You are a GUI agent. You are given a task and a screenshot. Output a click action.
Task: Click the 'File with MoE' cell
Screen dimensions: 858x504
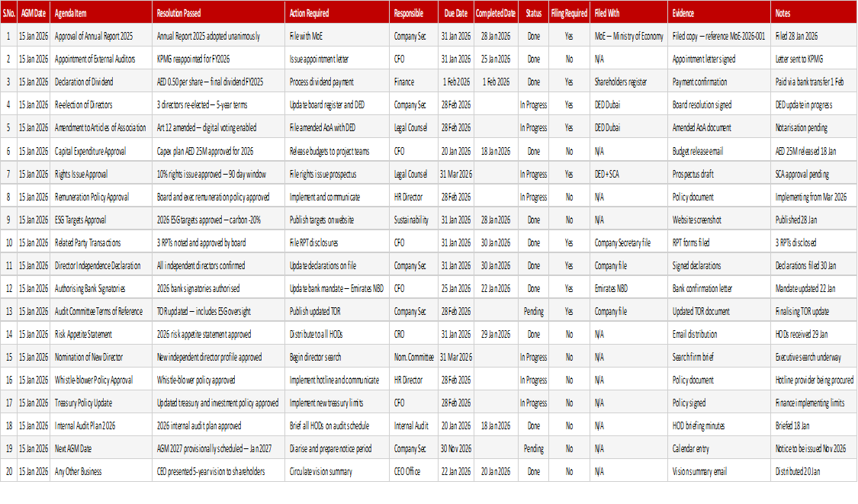coord(337,36)
